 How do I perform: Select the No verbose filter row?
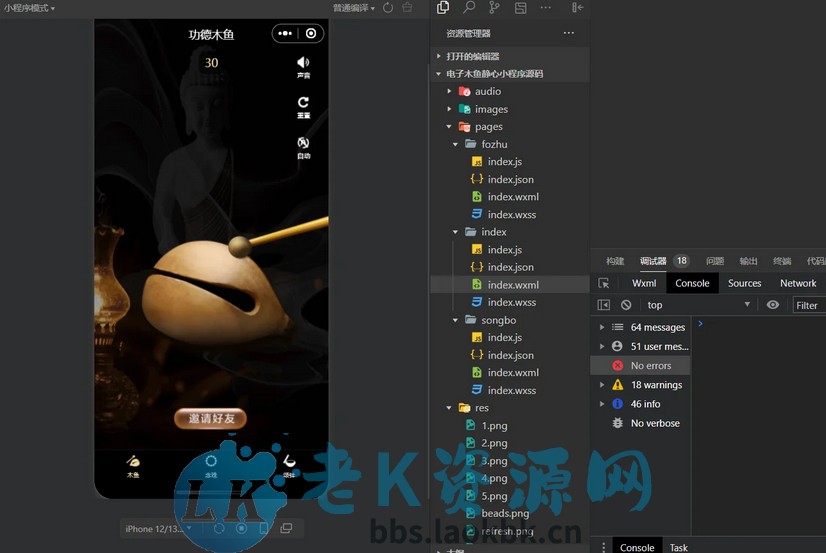tap(641, 423)
